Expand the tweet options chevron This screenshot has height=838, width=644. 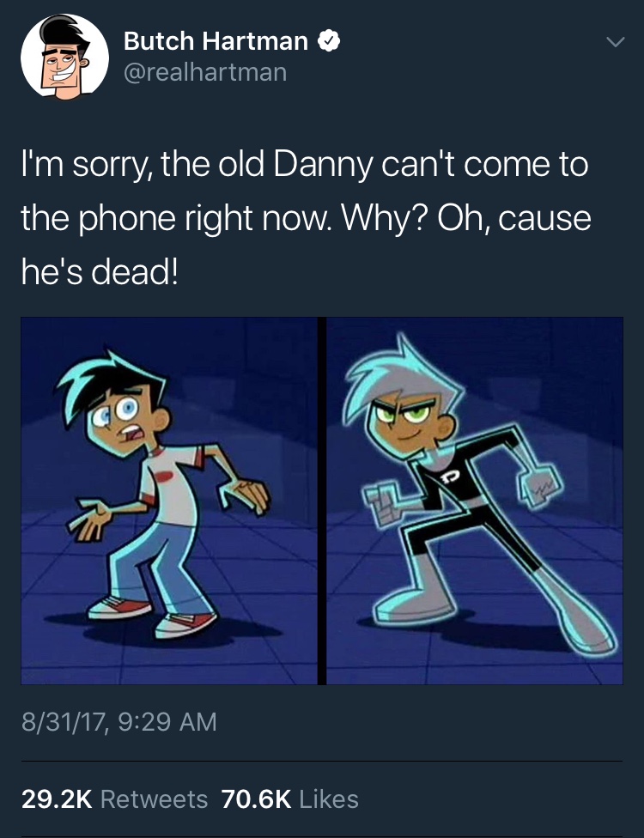tap(616, 42)
